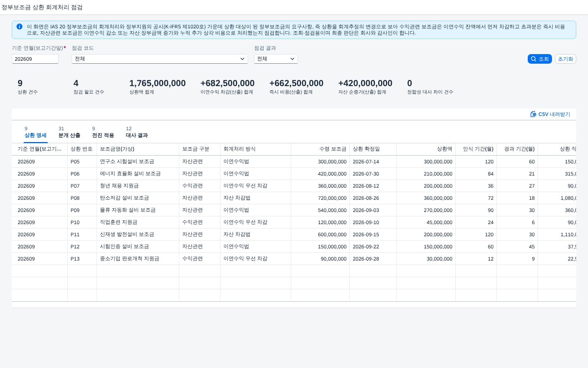Run the search with the 조회 button
This screenshot has width=588, height=368.
click(x=540, y=59)
